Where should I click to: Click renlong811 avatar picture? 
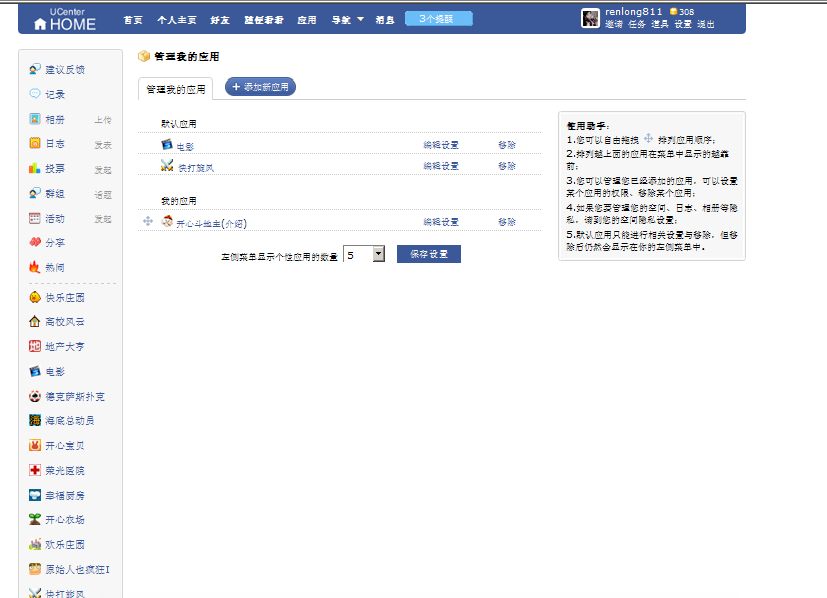tap(590, 18)
